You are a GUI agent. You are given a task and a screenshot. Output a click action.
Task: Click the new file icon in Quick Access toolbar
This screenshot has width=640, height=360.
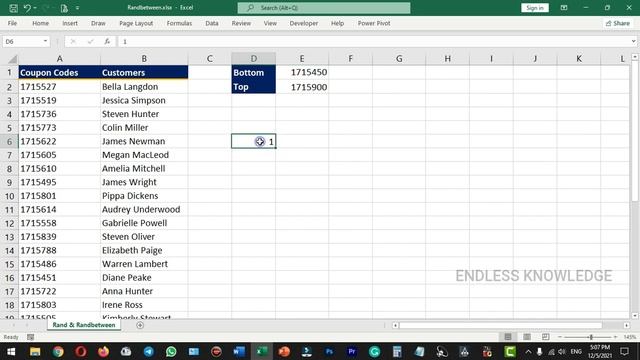(x=64, y=8)
